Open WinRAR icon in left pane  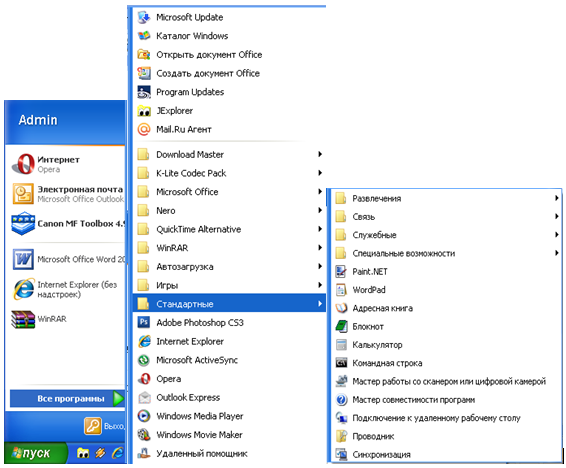23,319
